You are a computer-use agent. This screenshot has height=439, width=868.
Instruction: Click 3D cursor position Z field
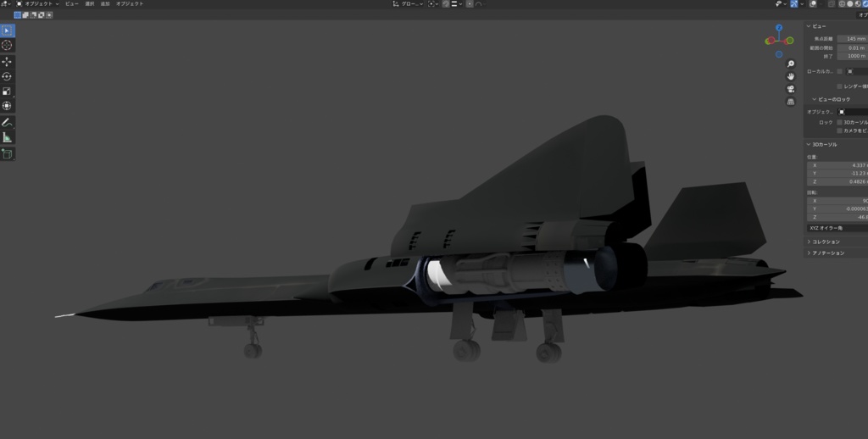[x=837, y=181]
